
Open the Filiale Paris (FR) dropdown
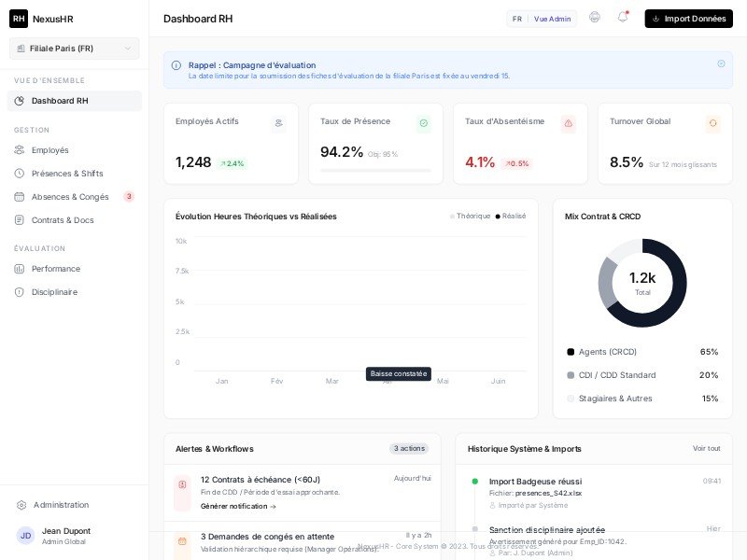tap(75, 49)
